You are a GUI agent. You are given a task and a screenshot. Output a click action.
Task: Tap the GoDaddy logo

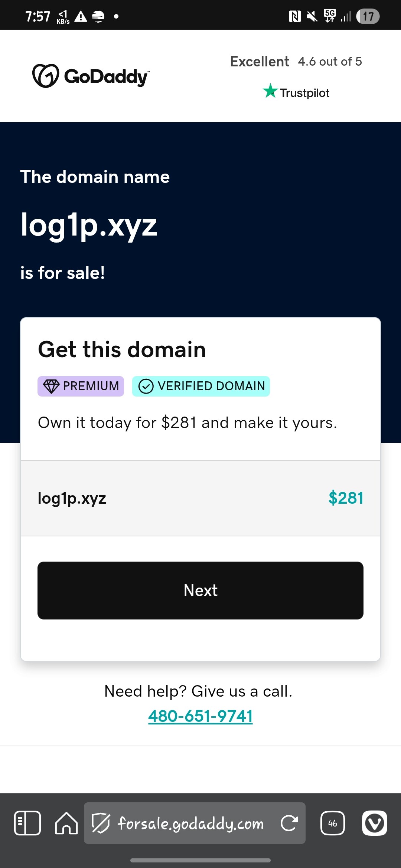(91, 76)
